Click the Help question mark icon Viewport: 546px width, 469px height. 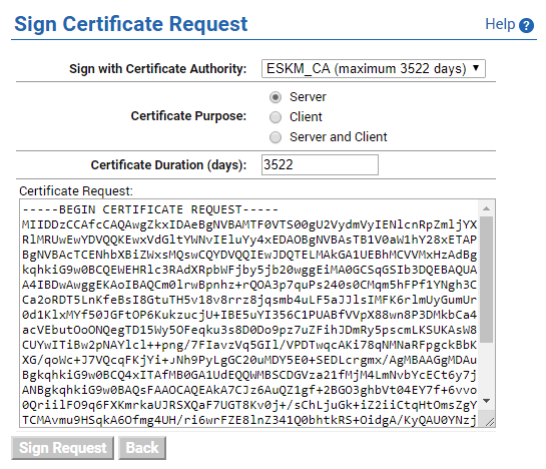(x=526, y=25)
